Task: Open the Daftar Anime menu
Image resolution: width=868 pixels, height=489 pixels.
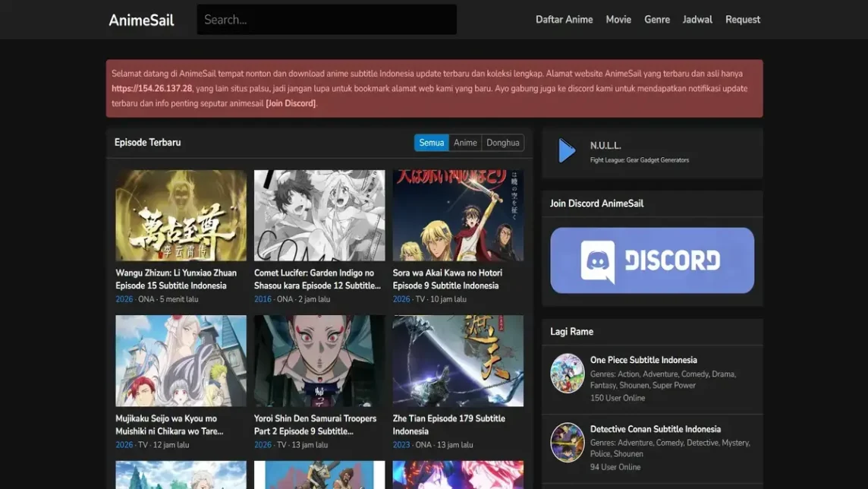Action: [x=564, y=20]
